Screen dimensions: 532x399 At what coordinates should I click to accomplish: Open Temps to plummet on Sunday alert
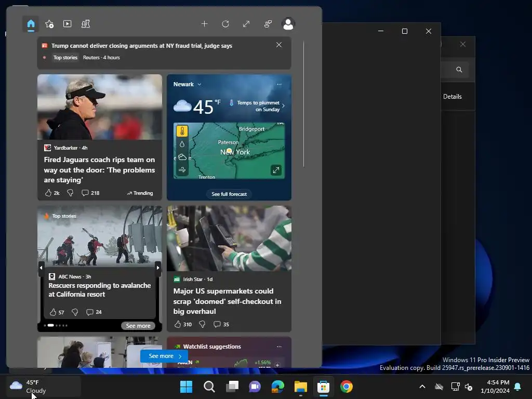pos(257,106)
